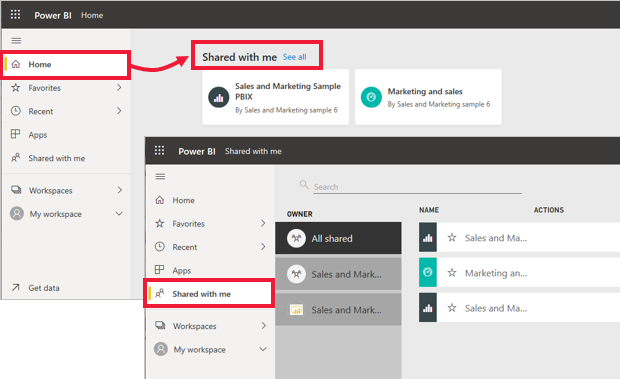Favorite the first Sales and Ma... item star

[452, 238]
